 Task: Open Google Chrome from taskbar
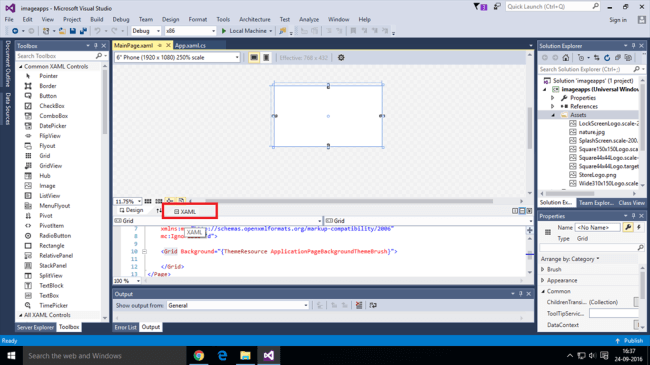199,355
